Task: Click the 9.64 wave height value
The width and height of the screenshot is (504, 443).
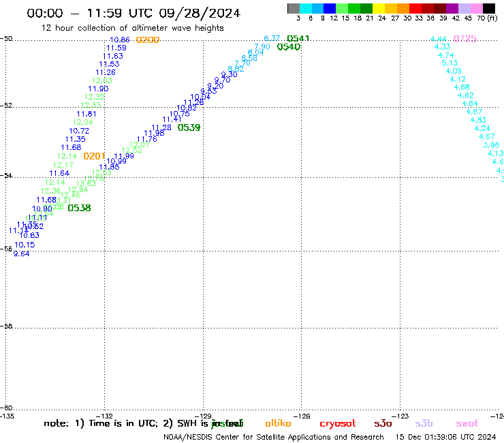Action: (22, 254)
